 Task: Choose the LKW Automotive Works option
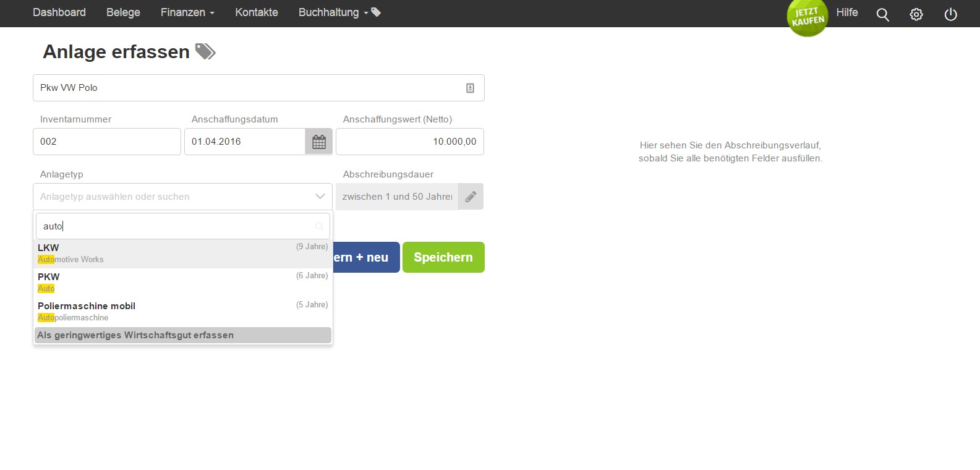182,254
